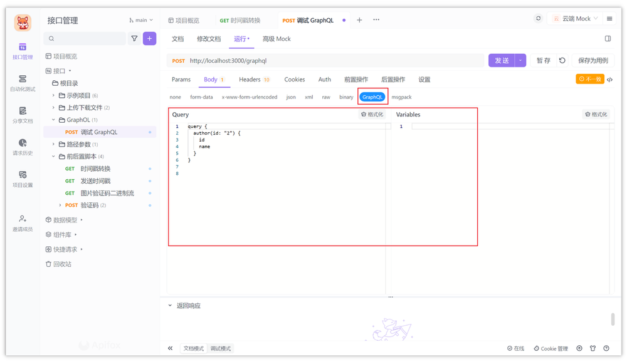Select the json body type
627x364 pixels.
(291, 97)
